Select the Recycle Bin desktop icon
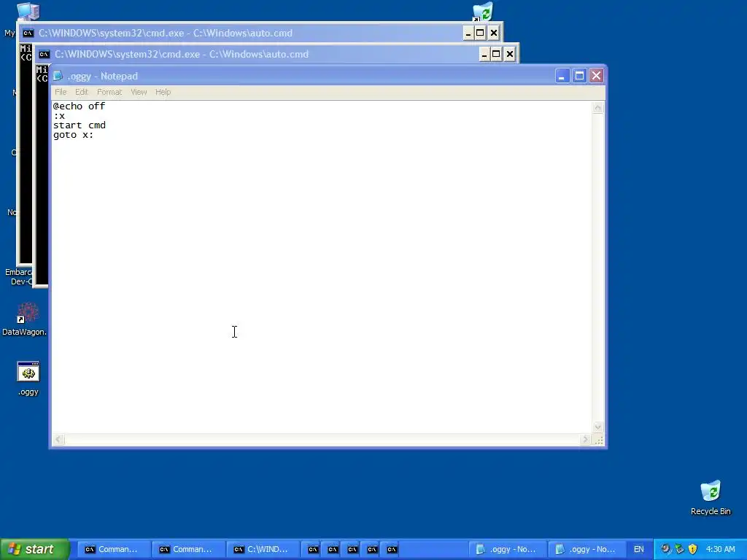The width and height of the screenshot is (747, 560). [x=711, y=497]
